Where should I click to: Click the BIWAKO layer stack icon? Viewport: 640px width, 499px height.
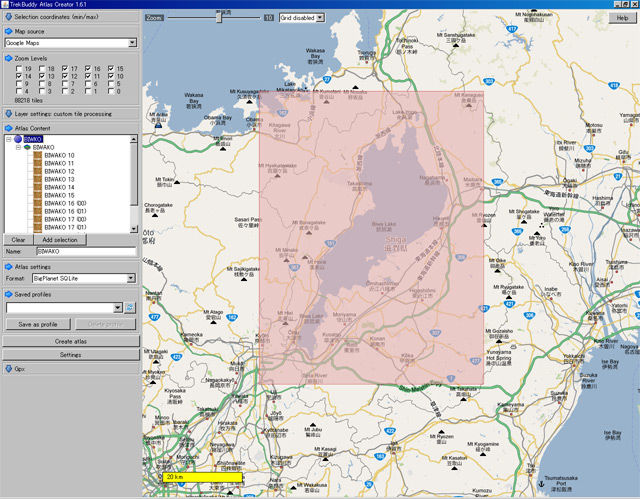27,147
